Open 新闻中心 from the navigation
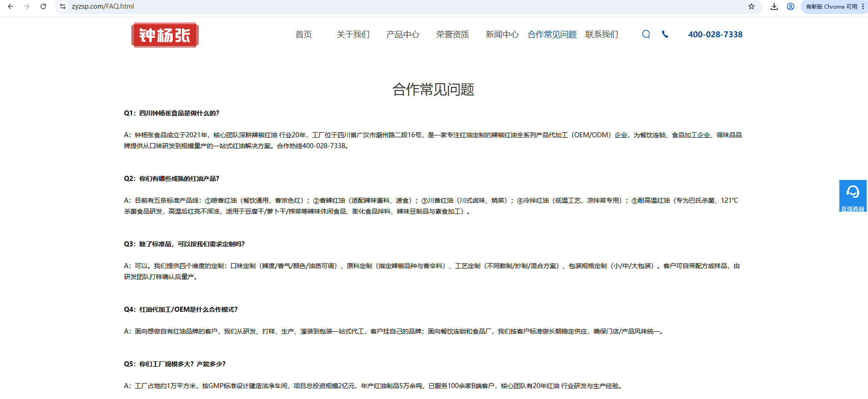Image resolution: width=868 pixels, height=399 pixels. coord(502,35)
